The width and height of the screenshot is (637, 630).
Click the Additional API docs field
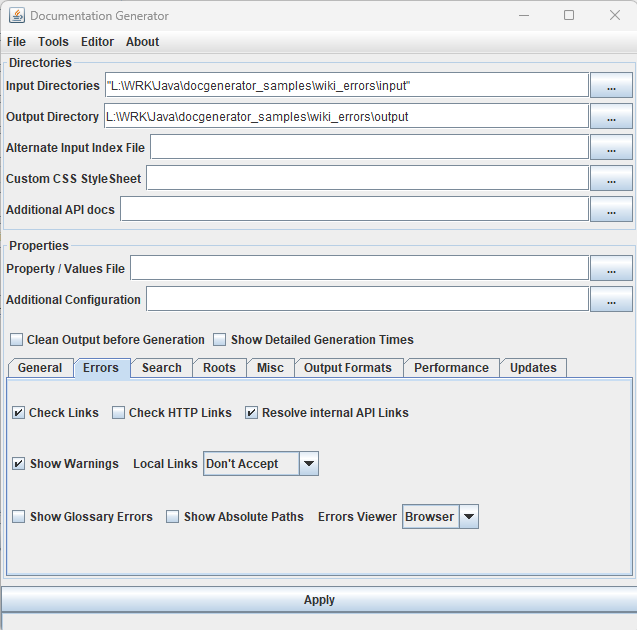[354, 209]
